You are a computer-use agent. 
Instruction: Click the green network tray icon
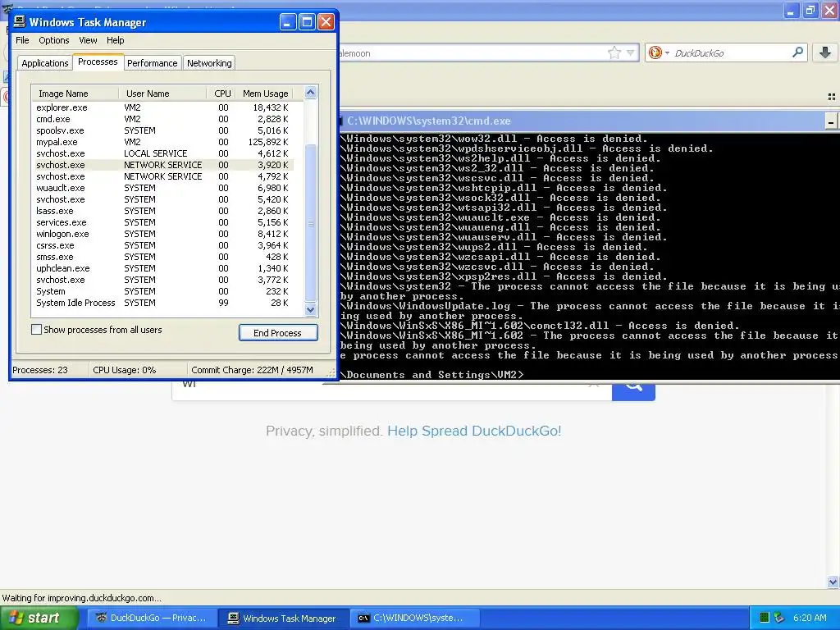765,618
